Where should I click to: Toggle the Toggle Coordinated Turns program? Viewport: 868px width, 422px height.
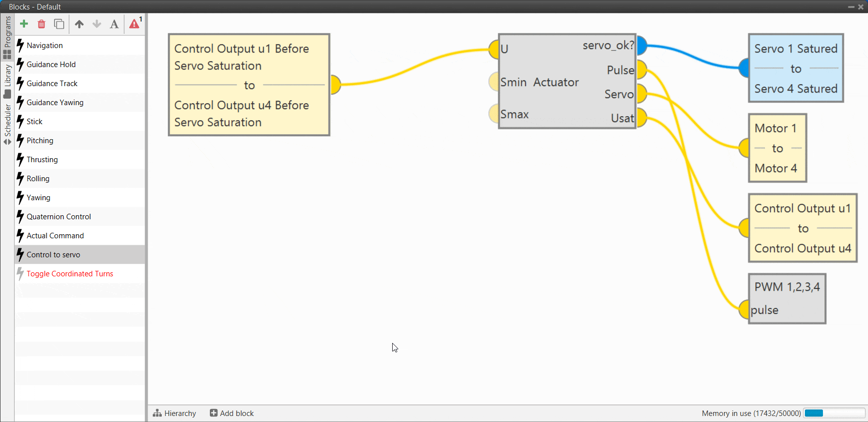(x=70, y=274)
